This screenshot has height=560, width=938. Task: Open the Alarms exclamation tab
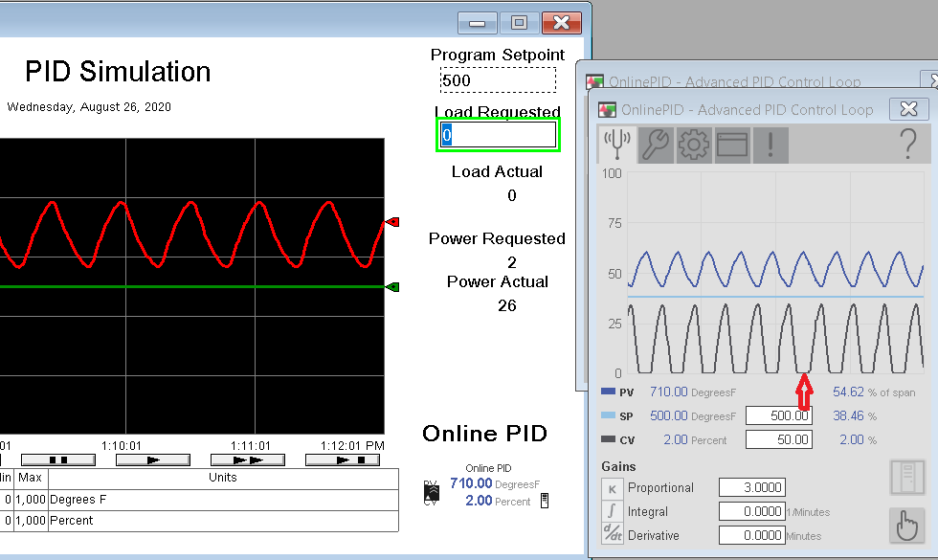coord(770,145)
